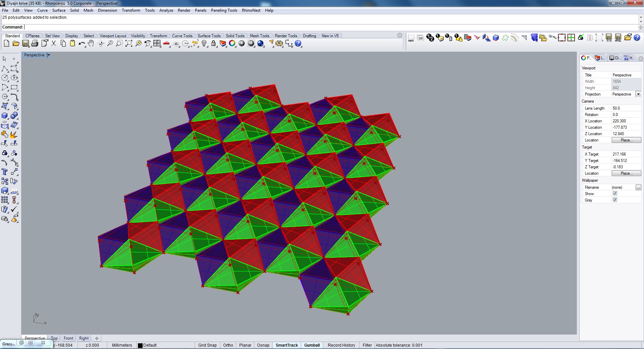Open the color wheel Properties icon
Viewport: 644px width, 349px height.
click(x=232, y=44)
